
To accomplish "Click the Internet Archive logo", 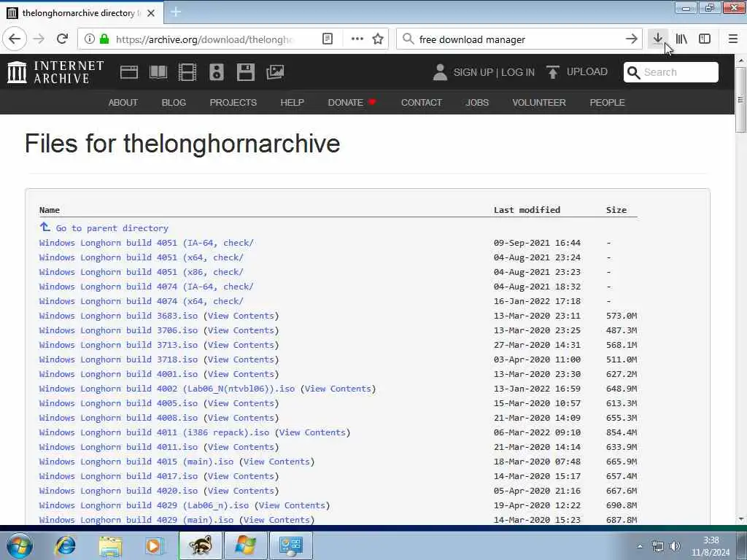I will click(x=55, y=72).
